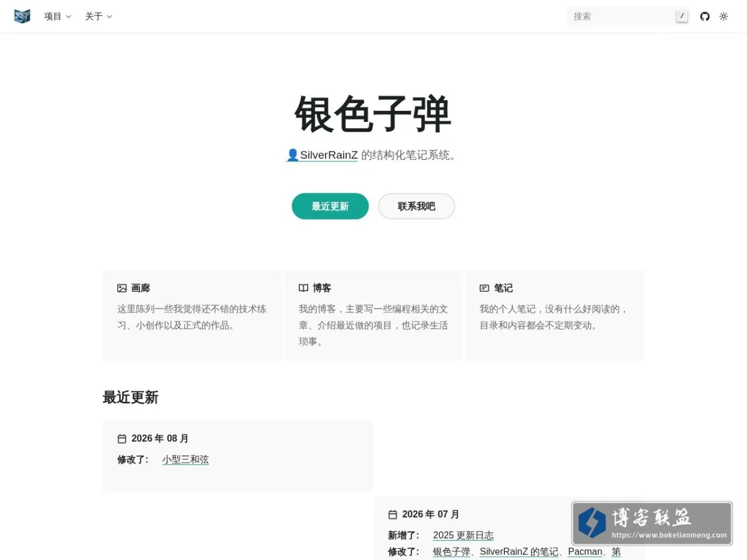Click the 2026 年 07 月 date text
747x560 pixels.
(431, 515)
